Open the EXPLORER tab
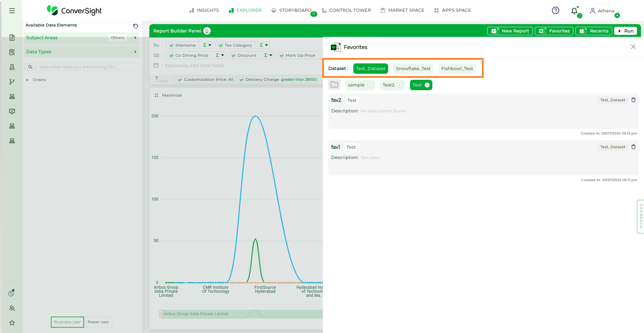 tap(245, 10)
